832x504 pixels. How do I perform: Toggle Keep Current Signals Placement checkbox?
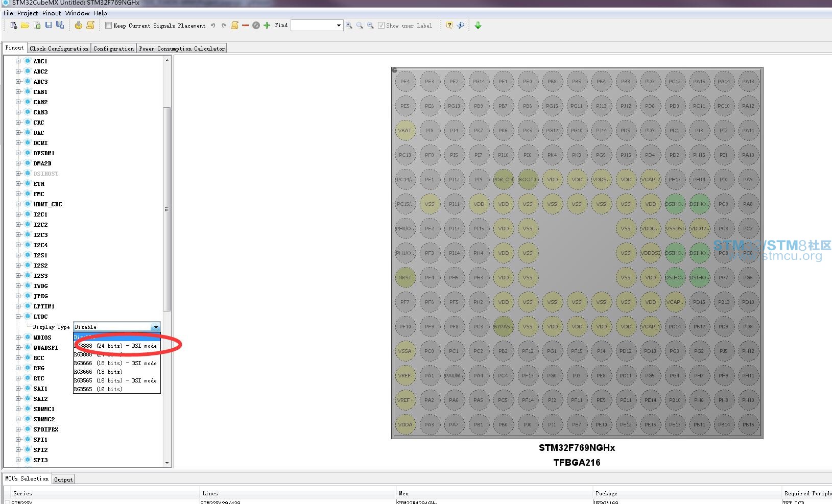click(x=108, y=25)
